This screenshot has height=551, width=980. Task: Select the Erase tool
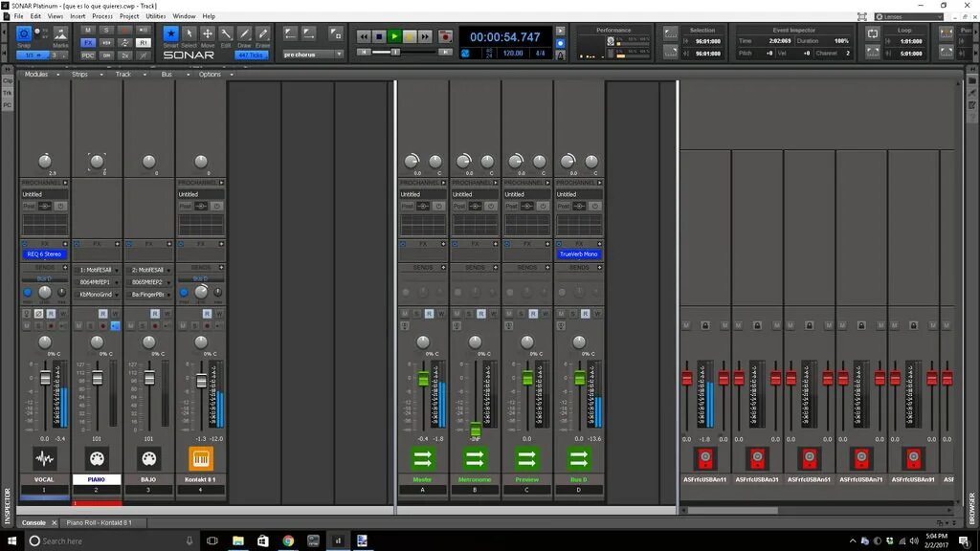[262, 34]
